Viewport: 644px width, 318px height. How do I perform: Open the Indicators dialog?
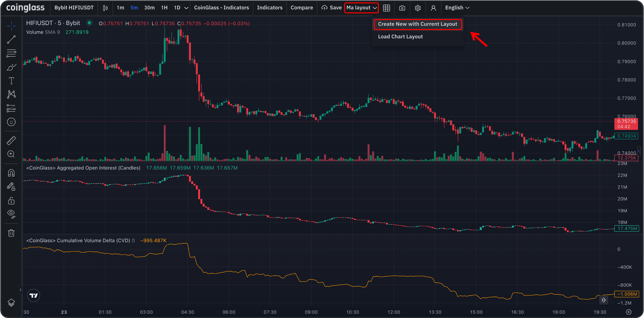270,8
